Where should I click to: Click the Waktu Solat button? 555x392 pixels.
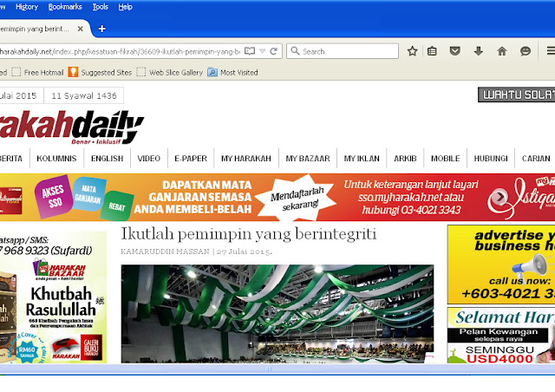[x=517, y=95]
